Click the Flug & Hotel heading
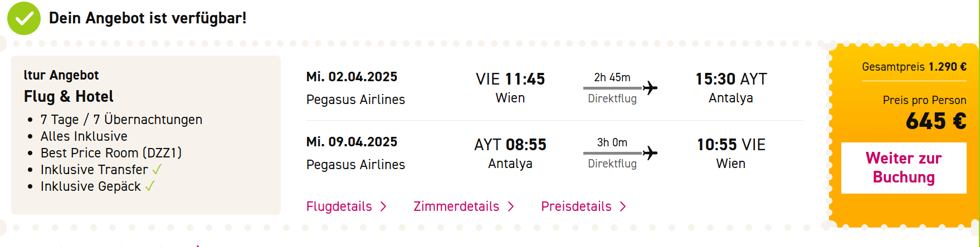980x247 pixels. pos(69,97)
